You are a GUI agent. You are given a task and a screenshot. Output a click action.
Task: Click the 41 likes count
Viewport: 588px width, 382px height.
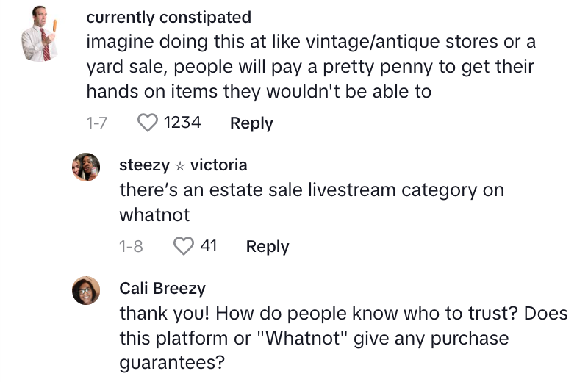tap(209, 246)
